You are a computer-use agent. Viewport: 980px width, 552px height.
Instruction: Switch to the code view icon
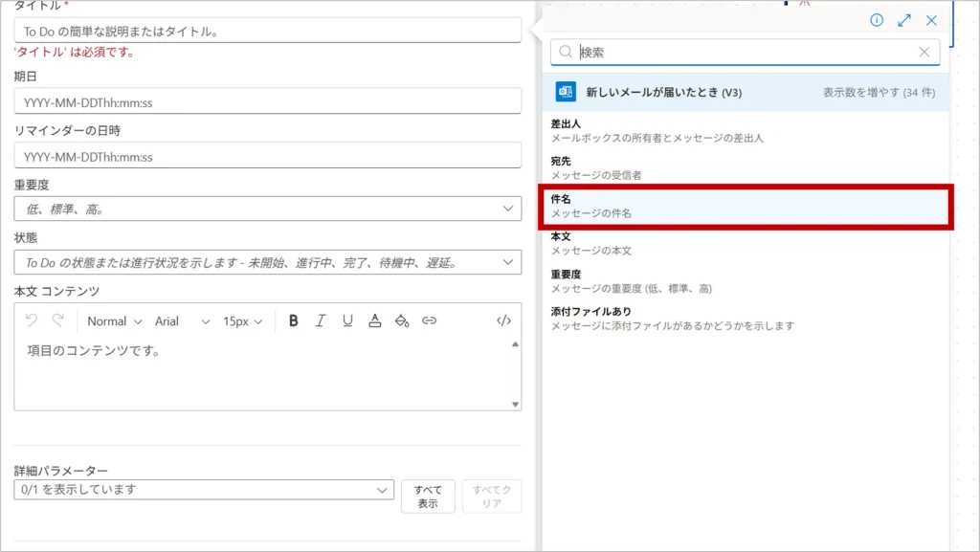(x=503, y=321)
